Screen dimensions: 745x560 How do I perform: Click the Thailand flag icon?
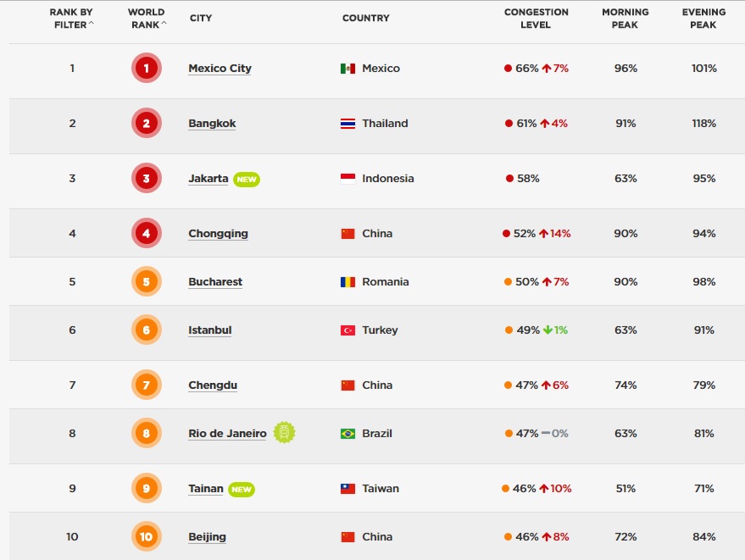(x=347, y=124)
